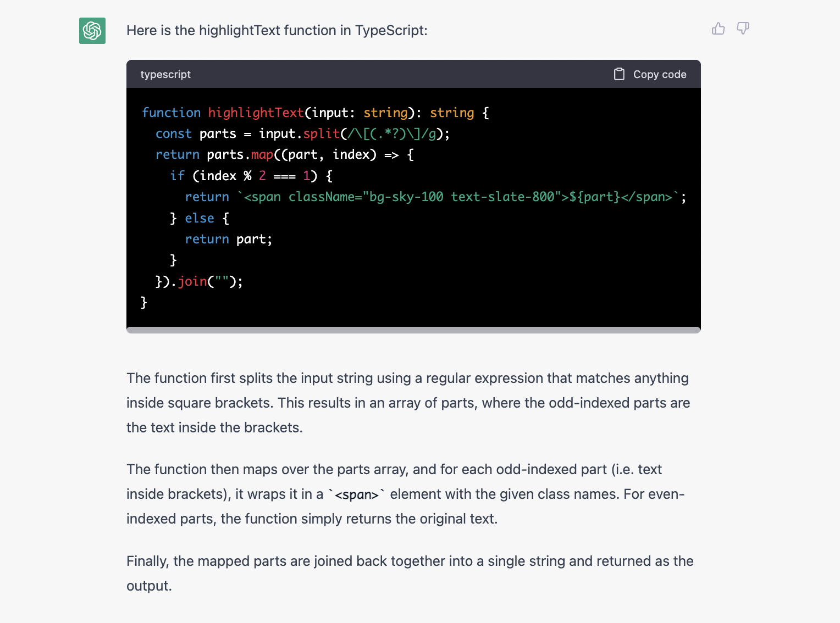Viewport: 840px width, 623px height.
Task: Click the else keyword in the code
Action: click(200, 218)
